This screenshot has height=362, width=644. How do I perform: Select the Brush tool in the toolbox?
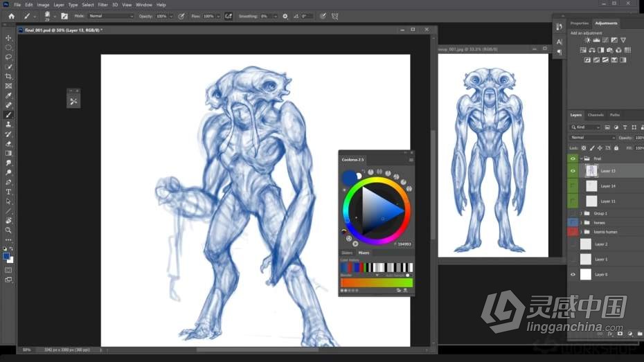tap(8, 115)
